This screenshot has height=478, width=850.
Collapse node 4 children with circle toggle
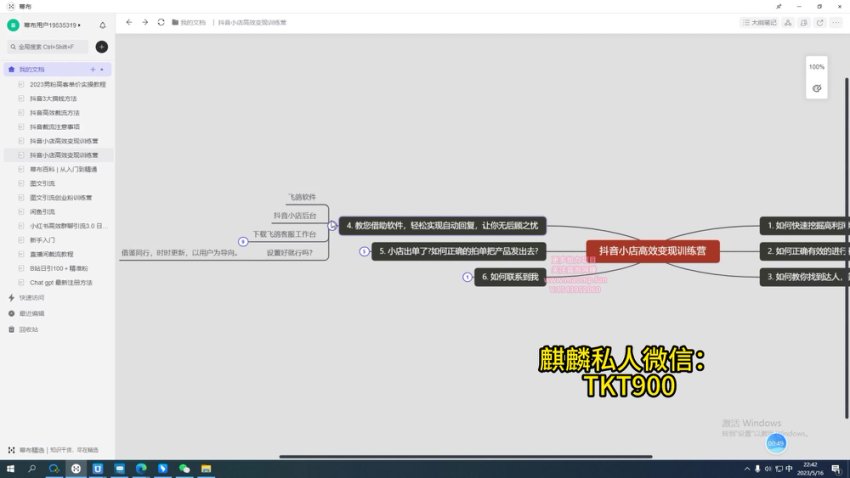(x=332, y=226)
